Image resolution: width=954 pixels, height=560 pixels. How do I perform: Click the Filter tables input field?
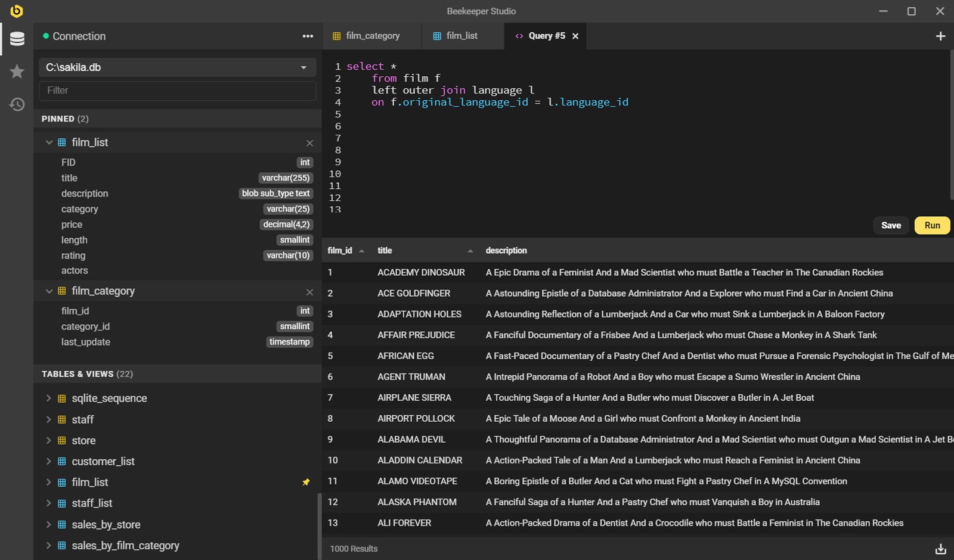pos(177,91)
